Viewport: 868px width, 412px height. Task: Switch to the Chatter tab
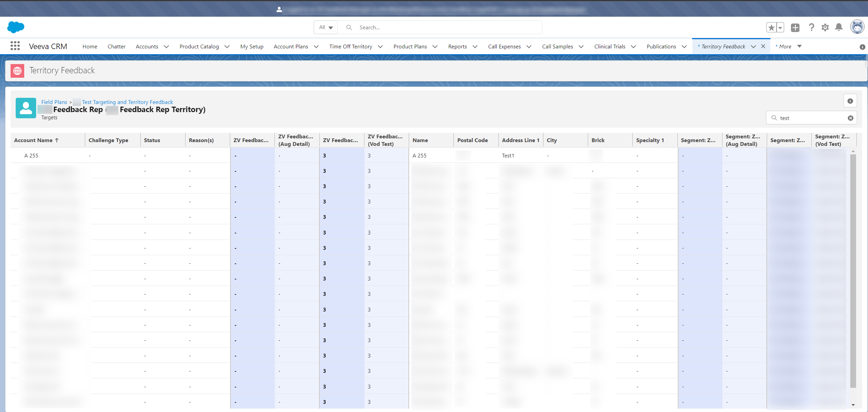[116, 47]
